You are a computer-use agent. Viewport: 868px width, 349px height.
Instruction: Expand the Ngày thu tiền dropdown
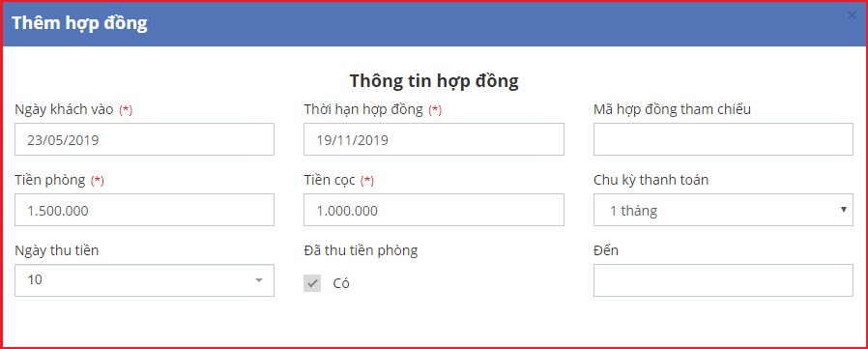point(144,280)
